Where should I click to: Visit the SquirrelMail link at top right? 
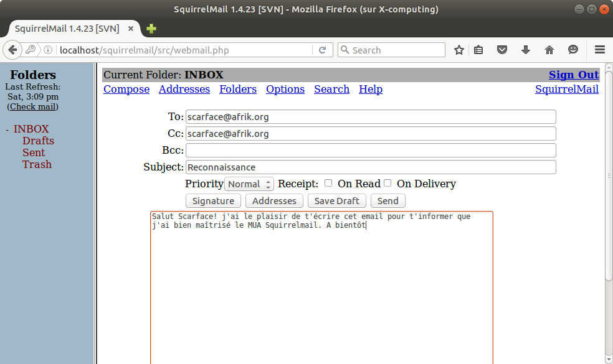point(566,89)
